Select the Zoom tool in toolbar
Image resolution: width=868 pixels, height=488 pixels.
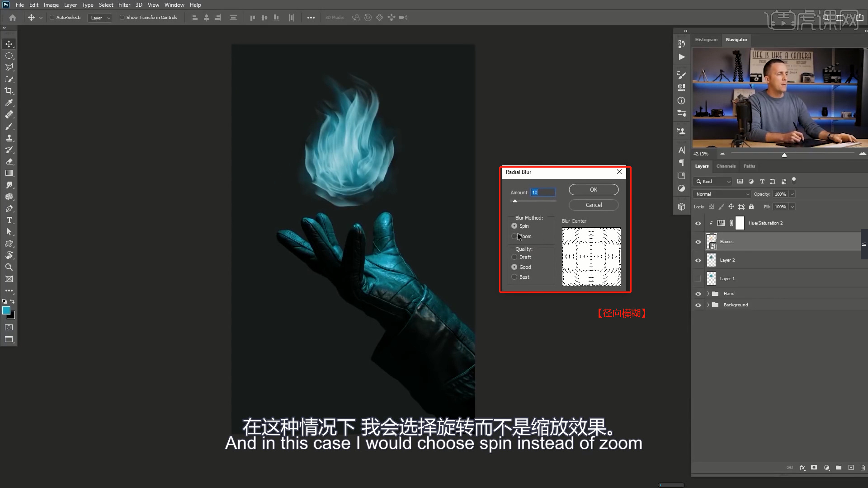(9, 267)
